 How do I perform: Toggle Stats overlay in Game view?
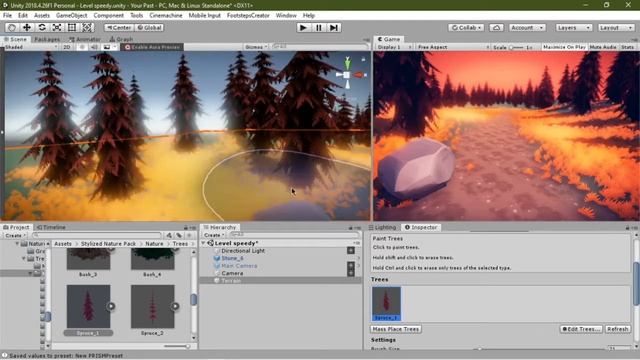click(x=628, y=47)
